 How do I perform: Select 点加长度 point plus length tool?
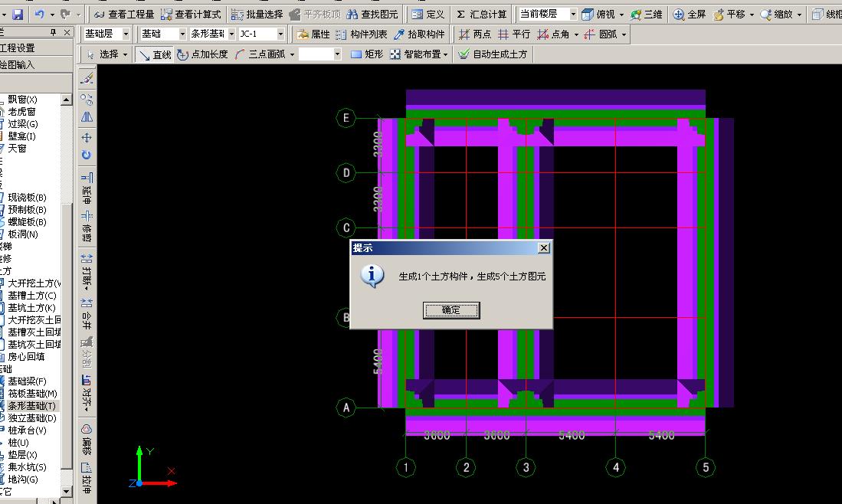[x=202, y=54]
